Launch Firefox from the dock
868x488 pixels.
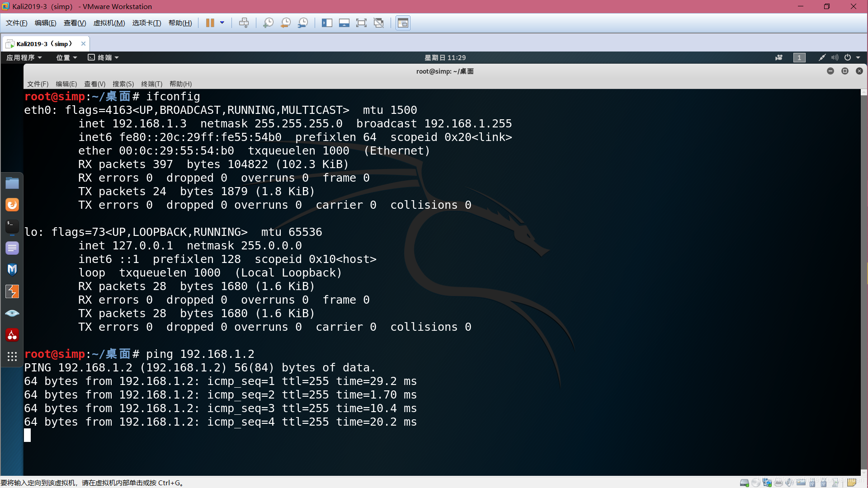[x=12, y=205]
